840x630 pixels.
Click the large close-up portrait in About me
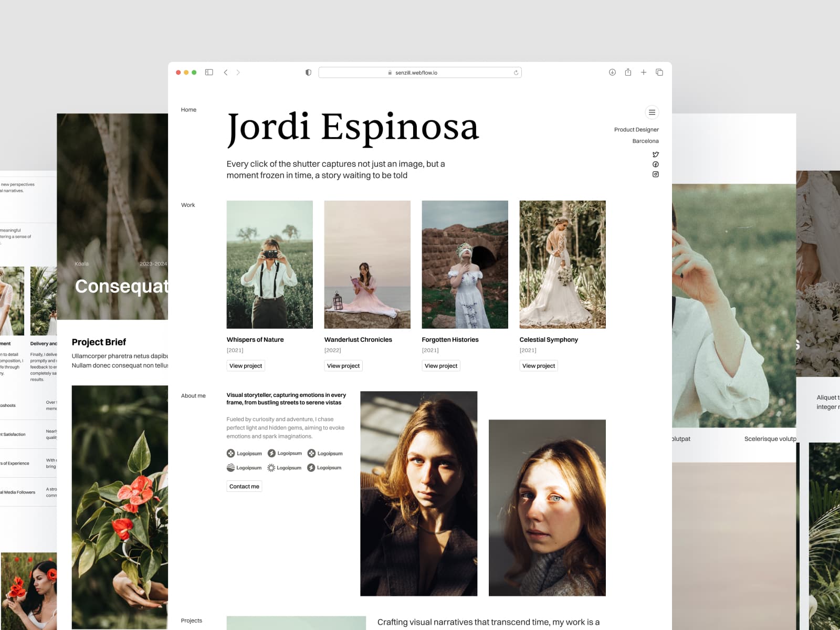tap(419, 493)
